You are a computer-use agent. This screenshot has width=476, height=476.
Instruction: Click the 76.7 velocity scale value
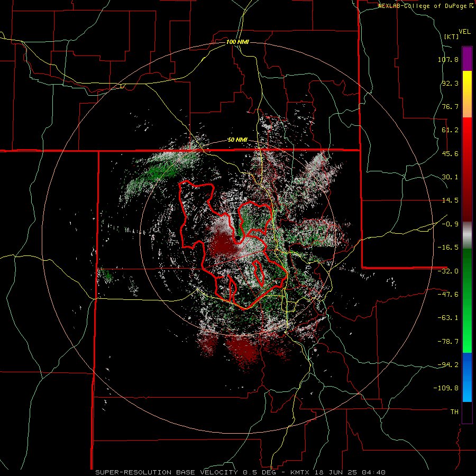tap(450, 106)
